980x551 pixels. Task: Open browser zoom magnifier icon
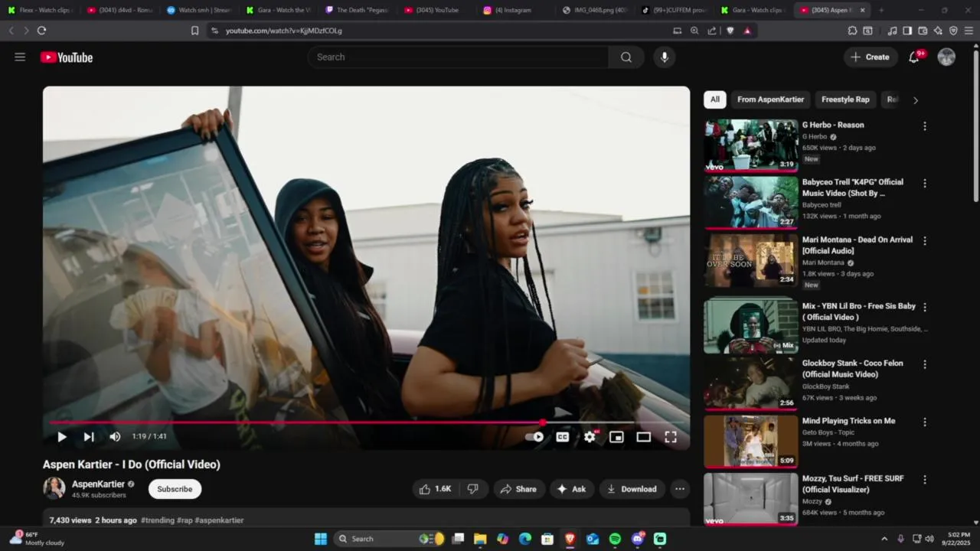694,31
